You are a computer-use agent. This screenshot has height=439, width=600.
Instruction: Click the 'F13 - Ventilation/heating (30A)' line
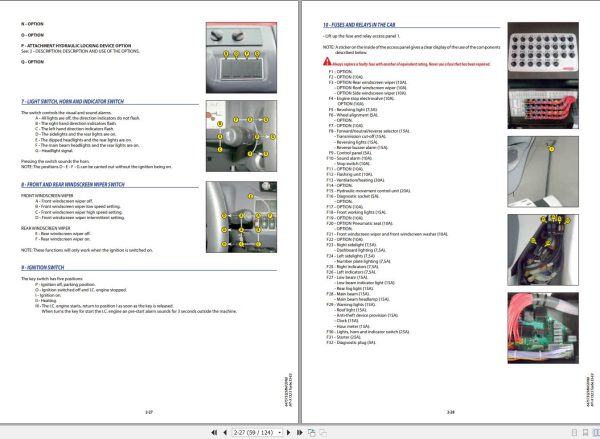tap(355, 180)
